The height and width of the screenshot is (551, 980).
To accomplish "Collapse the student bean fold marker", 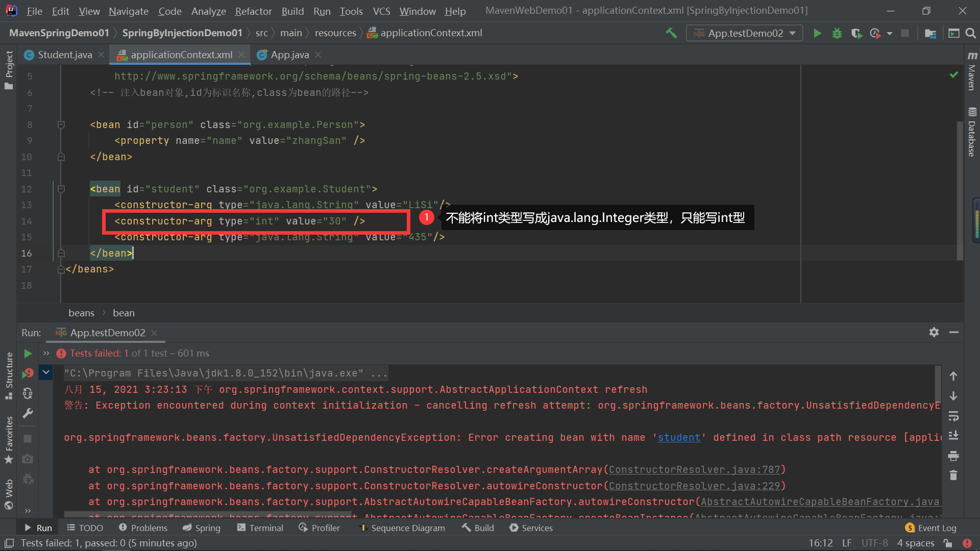I will point(61,189).
